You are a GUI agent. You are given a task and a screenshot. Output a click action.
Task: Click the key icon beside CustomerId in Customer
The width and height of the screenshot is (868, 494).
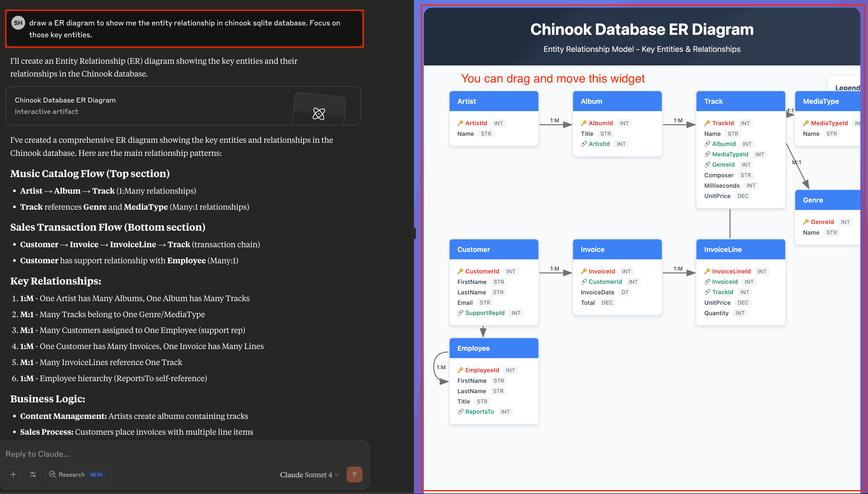click(x=460, y=271)
